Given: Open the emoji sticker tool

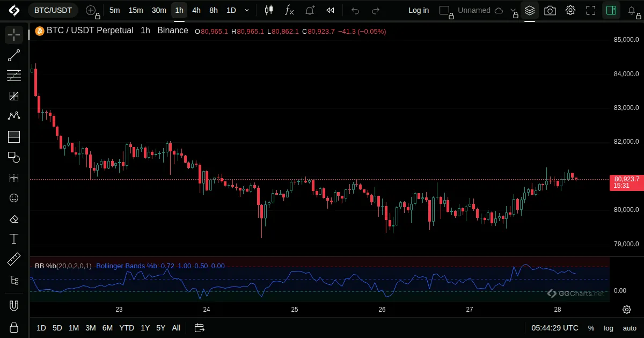Looking at the screenshot, I should pyautogui.click(x=14, y=198).
